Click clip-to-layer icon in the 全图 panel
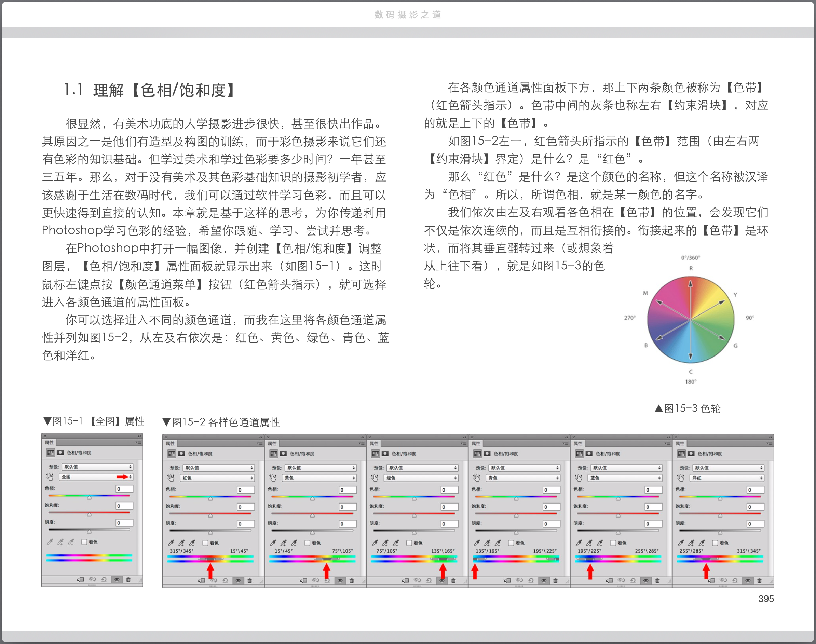The image size is (816, 644). coord(80,579)
